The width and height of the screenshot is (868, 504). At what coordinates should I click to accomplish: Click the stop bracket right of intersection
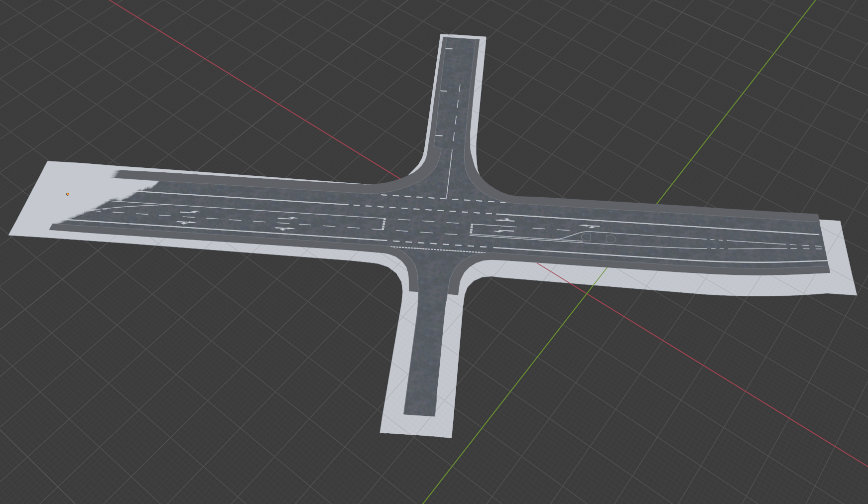[471, 230]
